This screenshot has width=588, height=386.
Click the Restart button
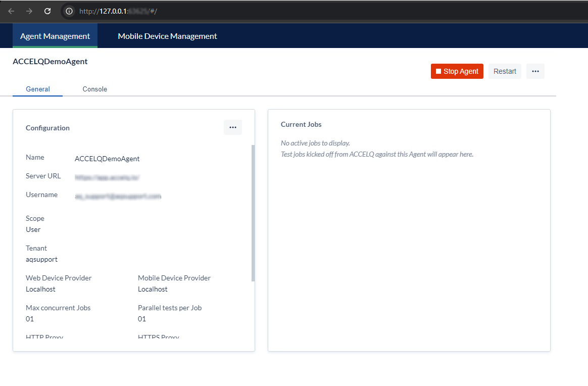click(x=505, y=71)
